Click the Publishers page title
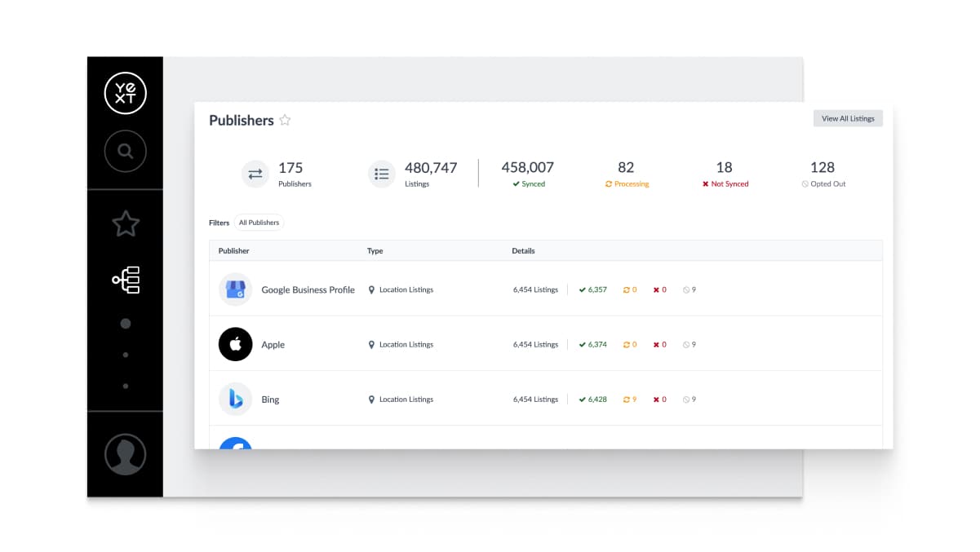Screen dimensions: 980x552 [242, 120]
